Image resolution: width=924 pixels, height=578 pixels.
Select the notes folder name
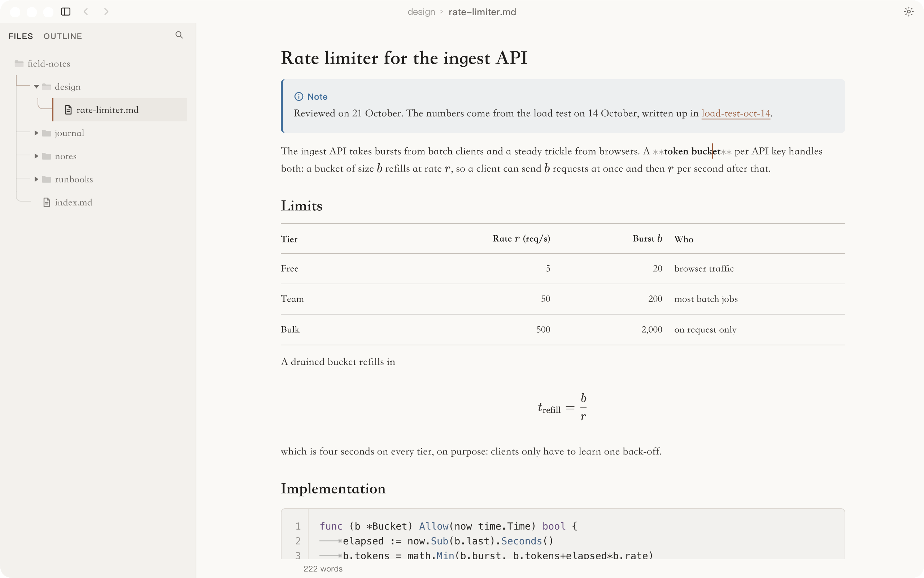(x=66, y=156)
